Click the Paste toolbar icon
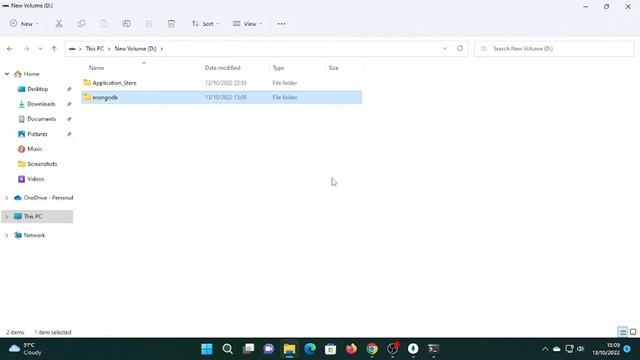Viewport: 640px width, 360px height. coord(104,24)
